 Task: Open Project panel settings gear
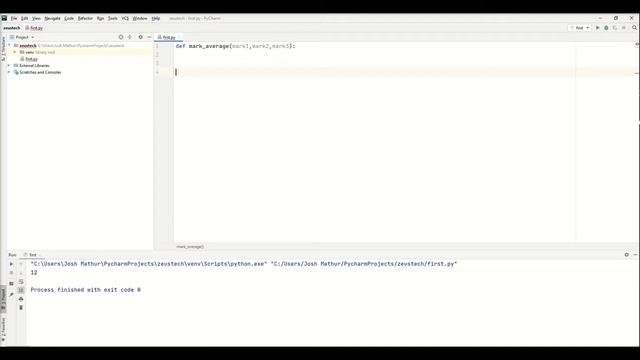point(140,37)
